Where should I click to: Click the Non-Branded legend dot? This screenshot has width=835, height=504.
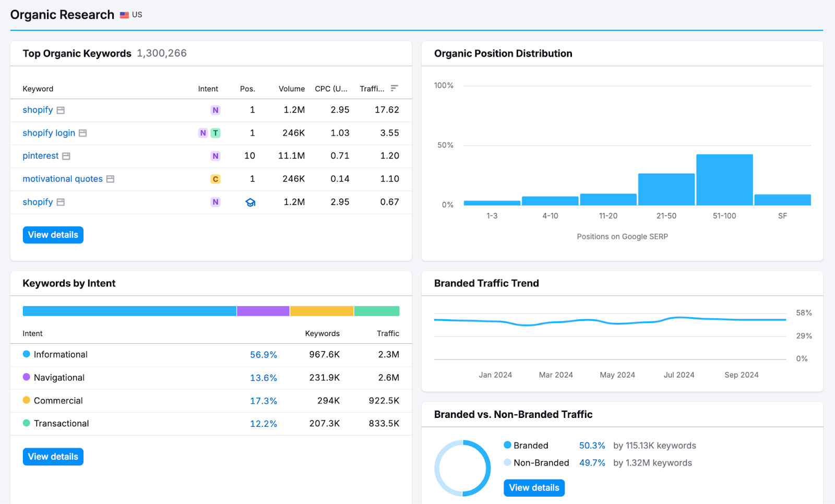pos(507,462)
